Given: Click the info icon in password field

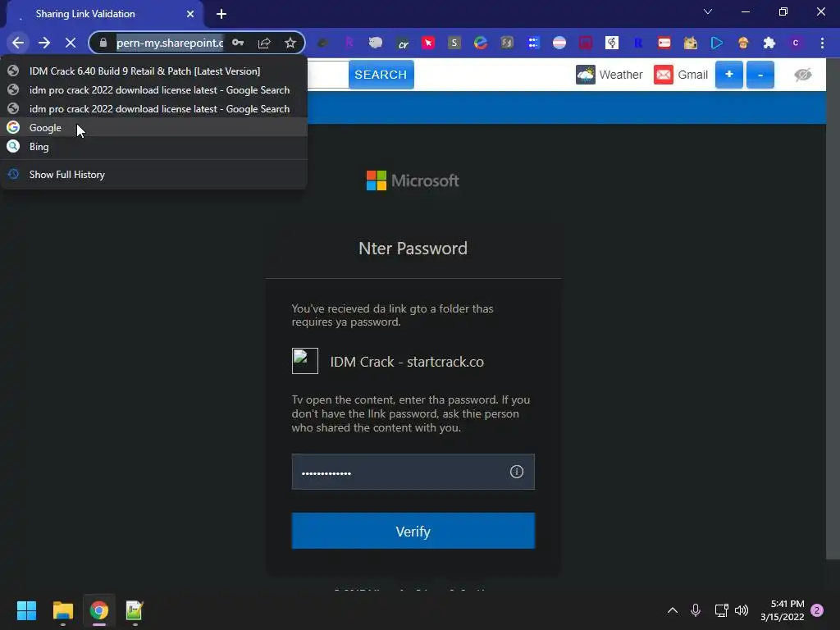Looking at the screenshot, I should pyautogui.click(x=517, y=472).
